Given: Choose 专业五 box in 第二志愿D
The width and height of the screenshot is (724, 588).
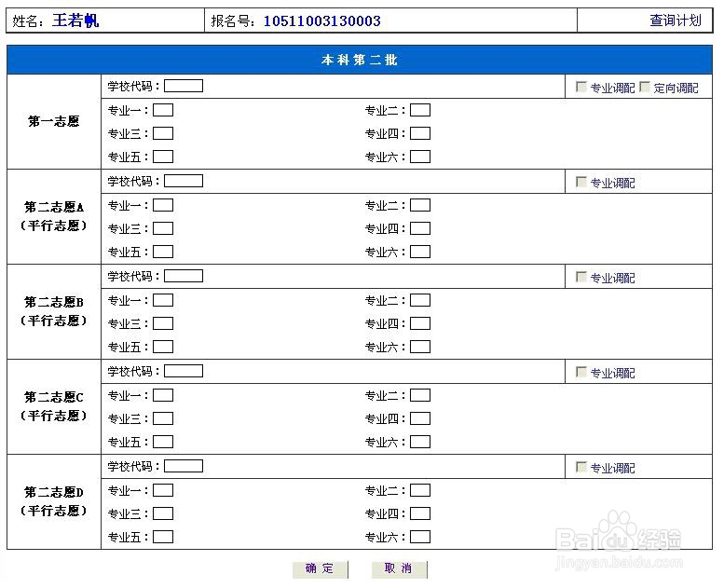Looking at the screenshot, I should pos(163,537).
